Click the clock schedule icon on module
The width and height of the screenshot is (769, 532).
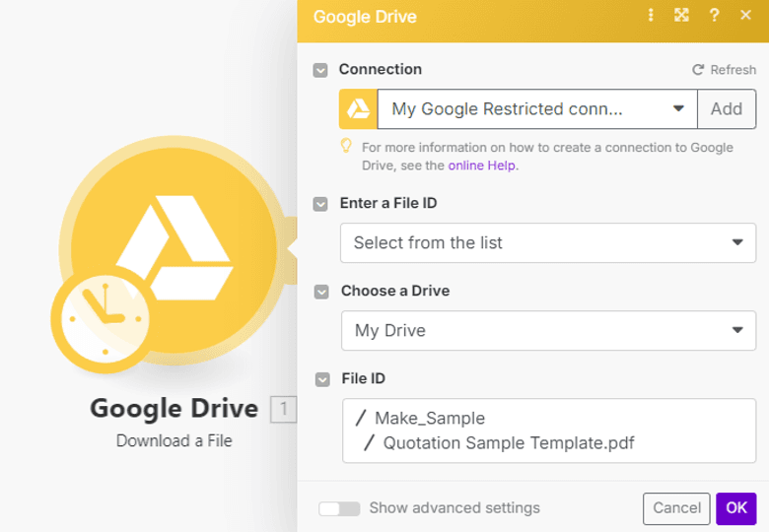(100, 317)
